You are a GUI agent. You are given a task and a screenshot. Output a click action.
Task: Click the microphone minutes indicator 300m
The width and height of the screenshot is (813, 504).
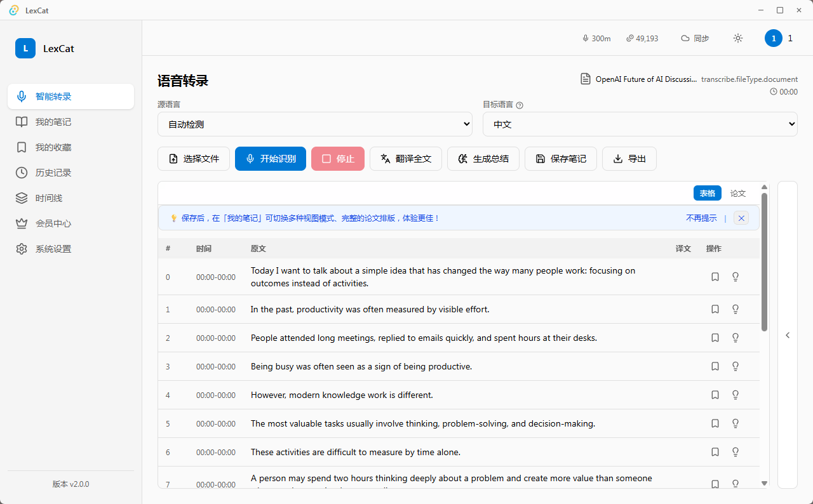coord(596,38)
